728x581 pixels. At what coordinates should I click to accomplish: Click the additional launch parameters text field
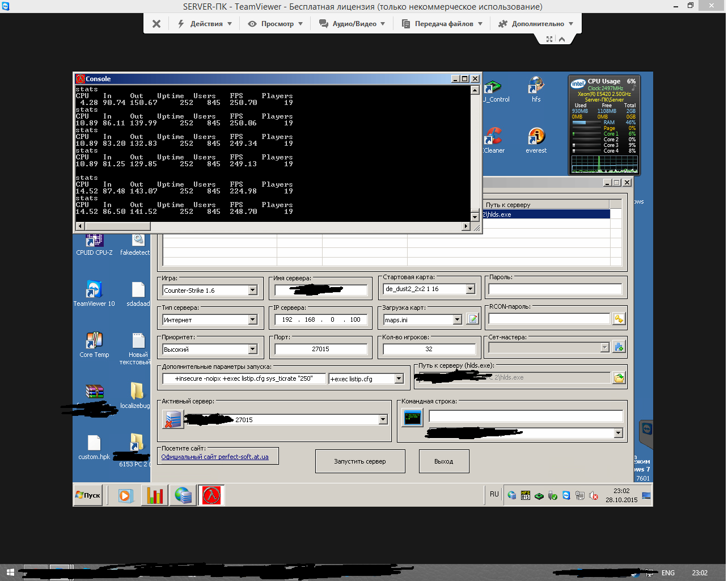click(245, 378)
